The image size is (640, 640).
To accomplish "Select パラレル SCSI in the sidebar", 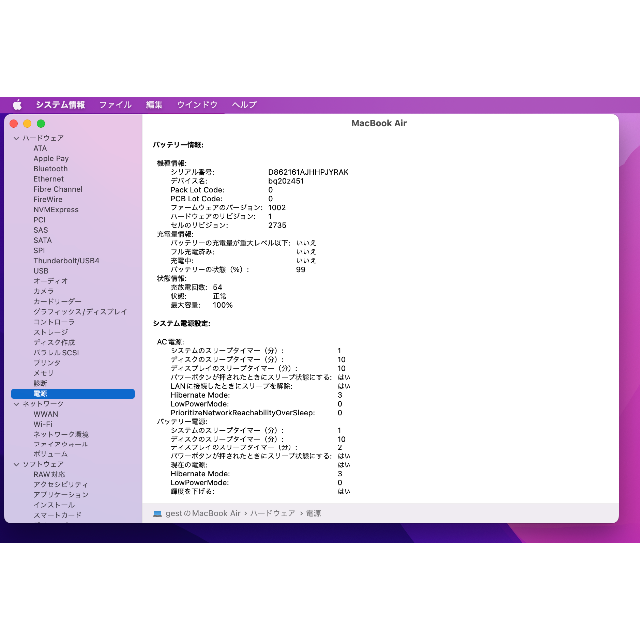I will 56,352.
